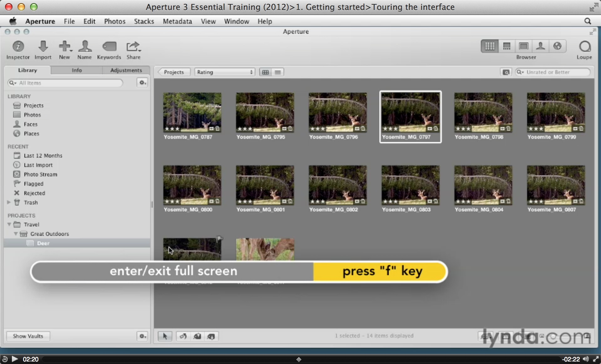This screenshot has width=601, height=364.
Task: Toggle grid view button beside Rating
Action: point(265,72)
